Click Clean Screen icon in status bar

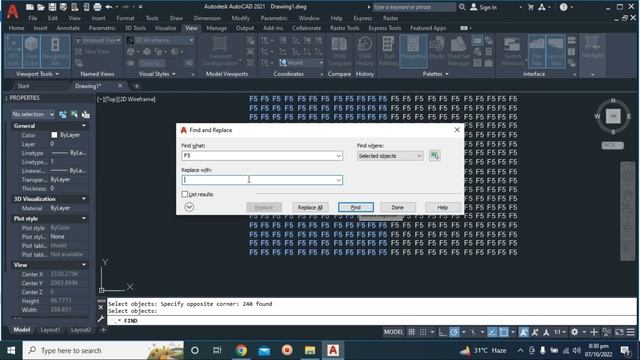[x=619, y=332]
